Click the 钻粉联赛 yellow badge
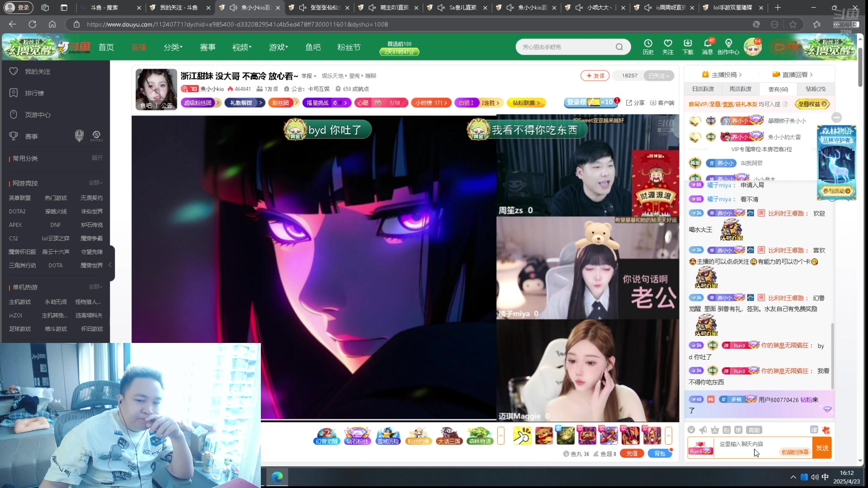 [x=526, y=103]
